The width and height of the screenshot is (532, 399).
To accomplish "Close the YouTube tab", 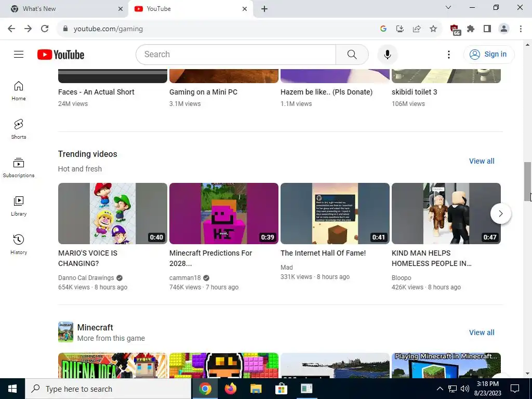I will click(245, 9).
